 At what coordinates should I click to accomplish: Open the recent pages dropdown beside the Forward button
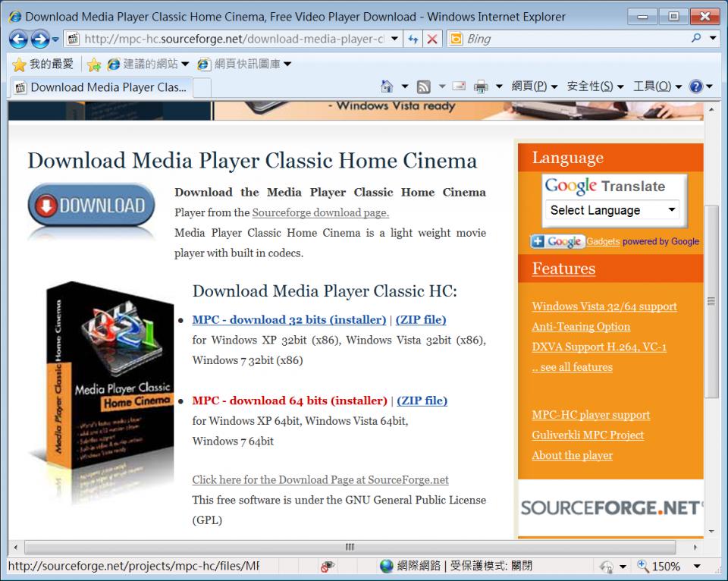point(55,39)
